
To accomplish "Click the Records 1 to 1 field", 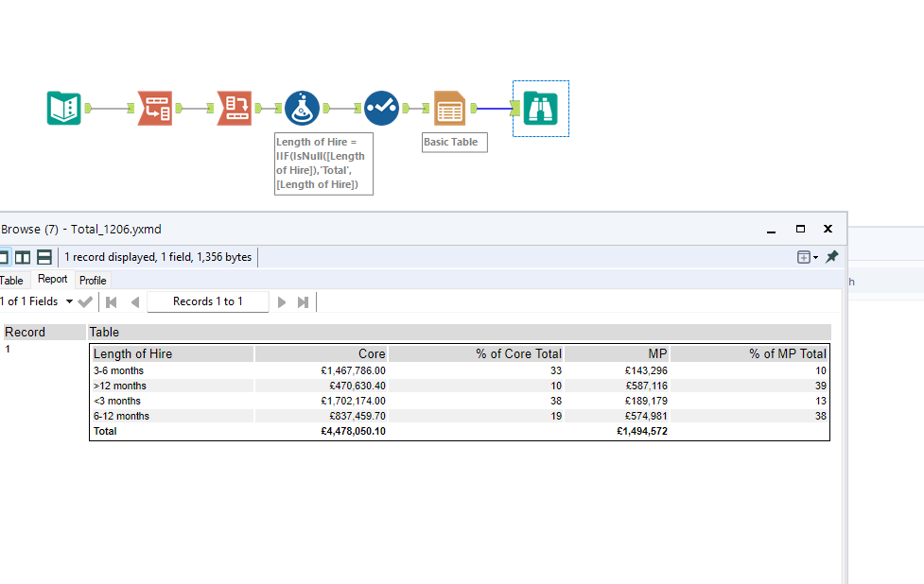I will [x=207, y=301].
